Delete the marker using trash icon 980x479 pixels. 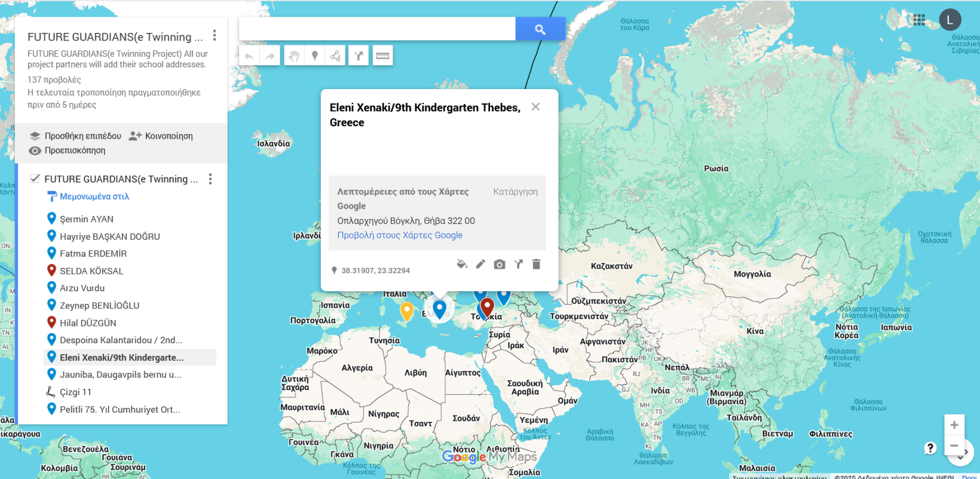click(536, 264)
